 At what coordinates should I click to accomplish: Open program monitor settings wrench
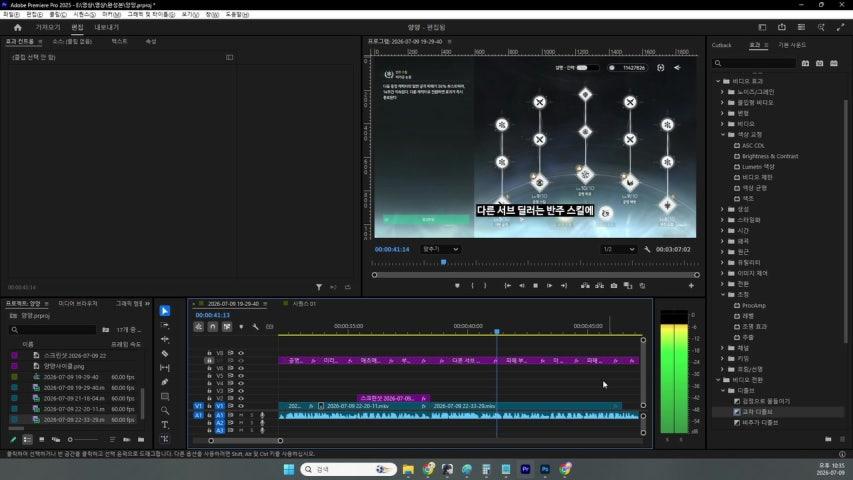tap(647, 249)
